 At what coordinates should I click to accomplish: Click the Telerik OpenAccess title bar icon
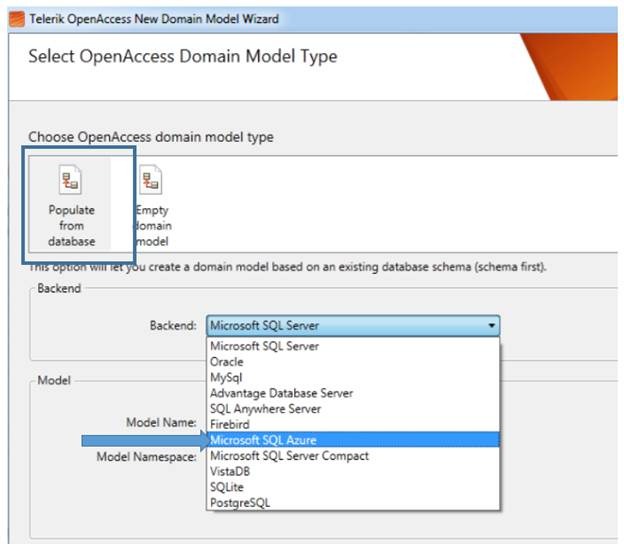click(x=15, y=18)
